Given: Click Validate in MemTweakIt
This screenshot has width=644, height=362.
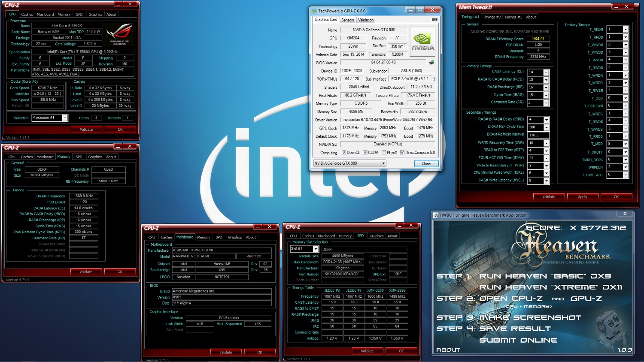Looking at the screenshot, I should click(549, 197).
